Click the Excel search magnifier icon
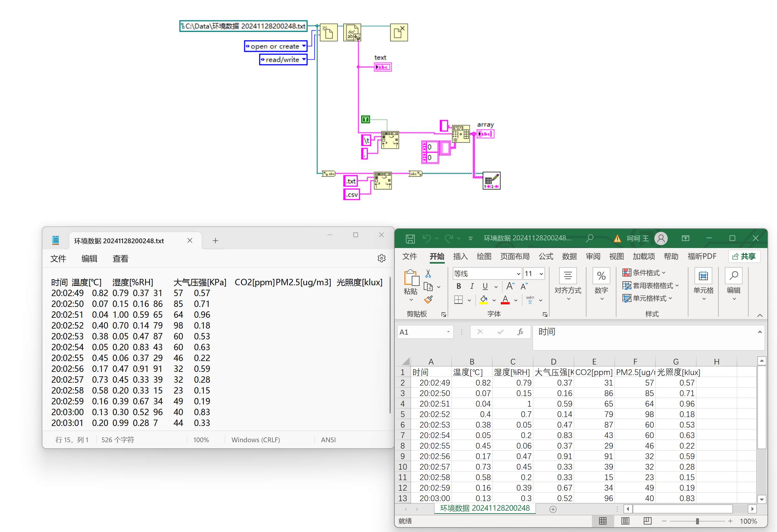777x532 pixels. point(590,238)
